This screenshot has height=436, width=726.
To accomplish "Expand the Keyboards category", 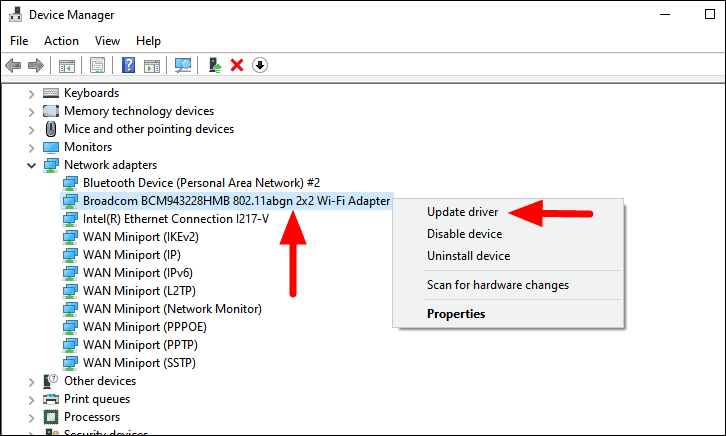I will [x=31, y=94].
